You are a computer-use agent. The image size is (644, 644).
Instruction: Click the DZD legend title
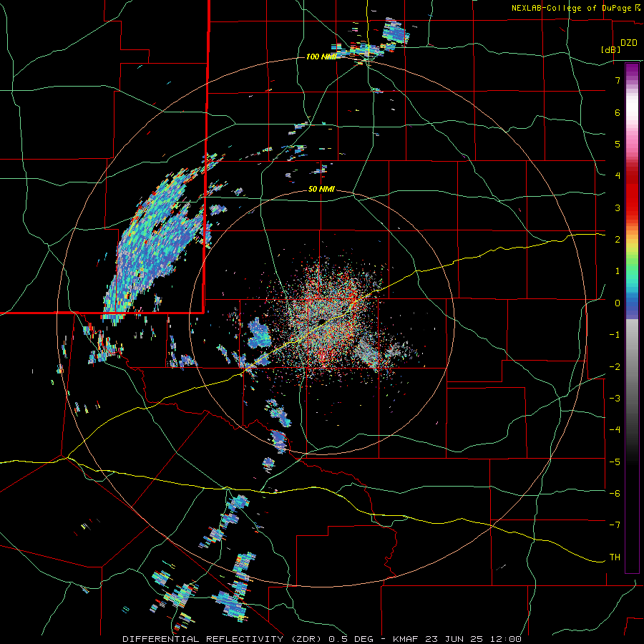pyautogui.click(x=629, y=43)
